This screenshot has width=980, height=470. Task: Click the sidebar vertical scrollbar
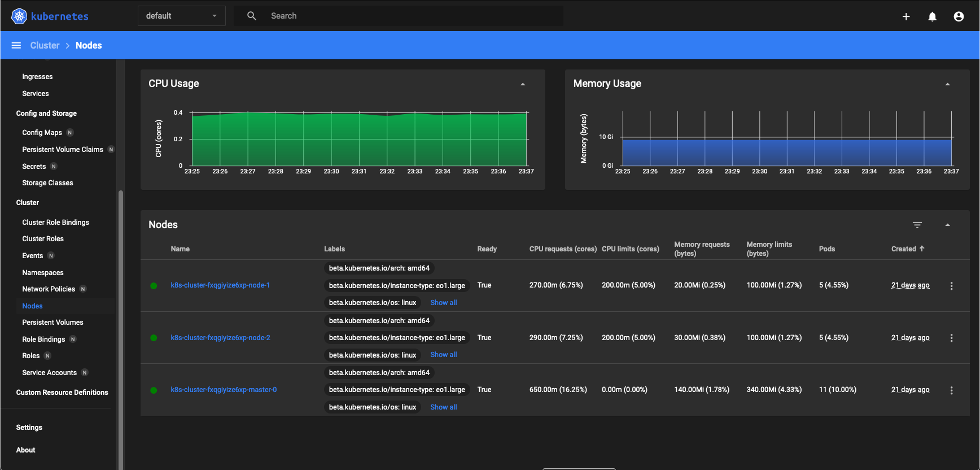pos(120,328)
